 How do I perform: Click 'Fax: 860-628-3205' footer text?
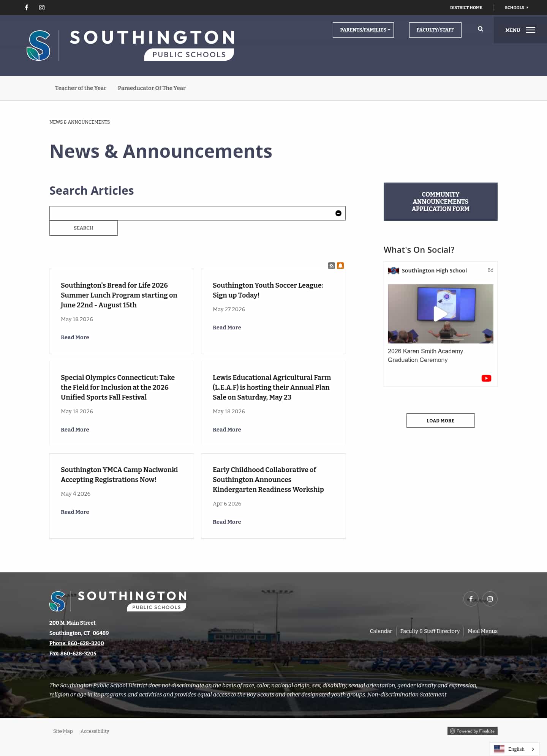(73, 654)
